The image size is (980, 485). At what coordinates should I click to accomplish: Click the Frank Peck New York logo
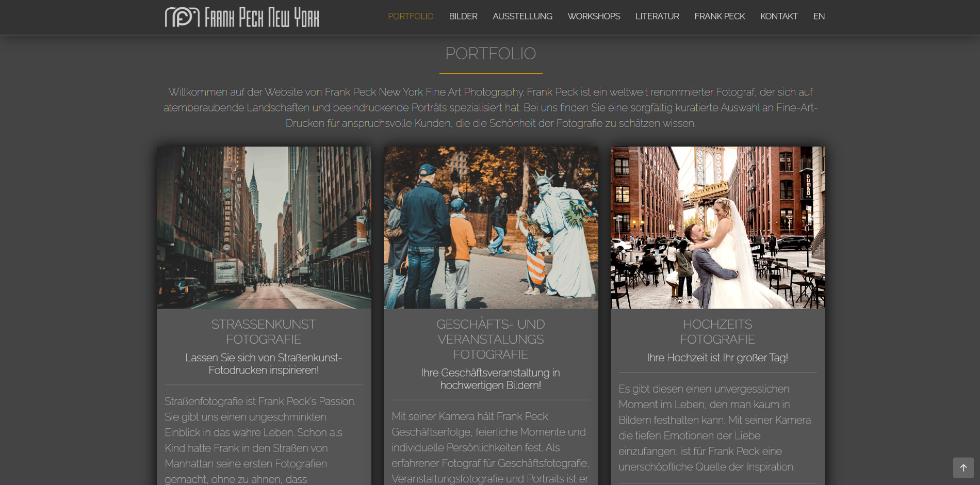pos(241,17)
